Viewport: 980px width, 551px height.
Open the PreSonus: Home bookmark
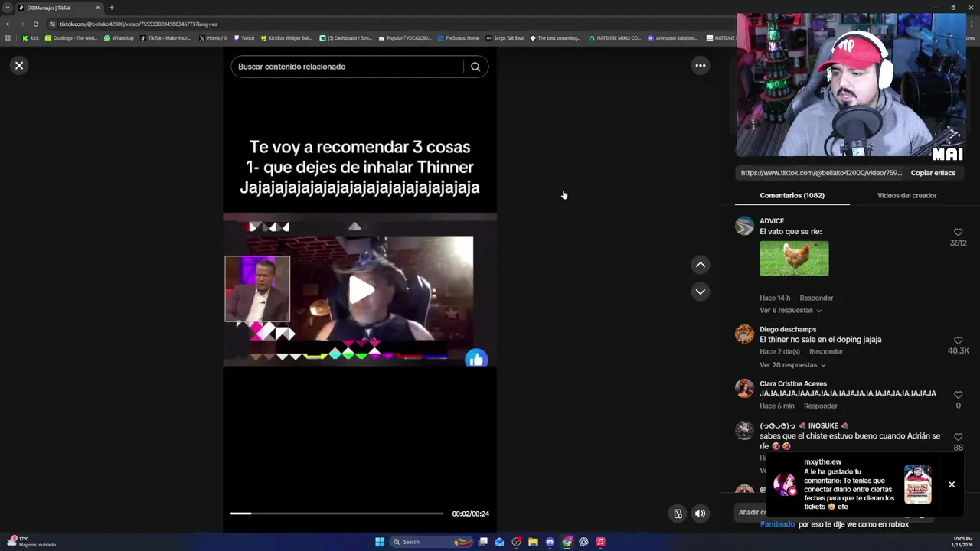pos(458,38)
